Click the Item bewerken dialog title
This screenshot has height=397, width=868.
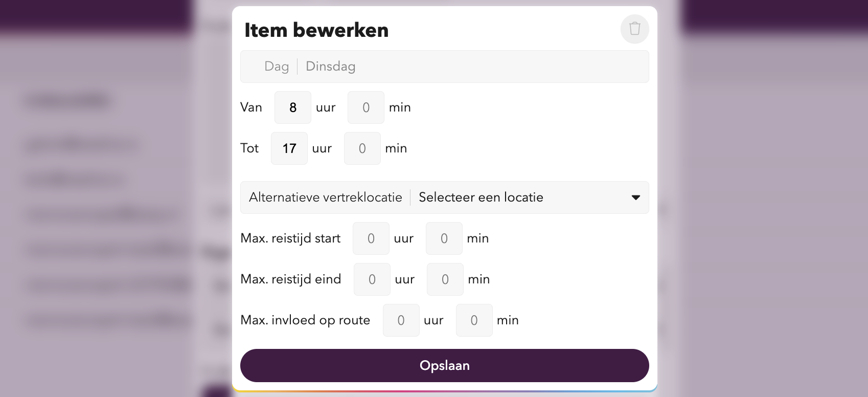click(x=316, y=30)
